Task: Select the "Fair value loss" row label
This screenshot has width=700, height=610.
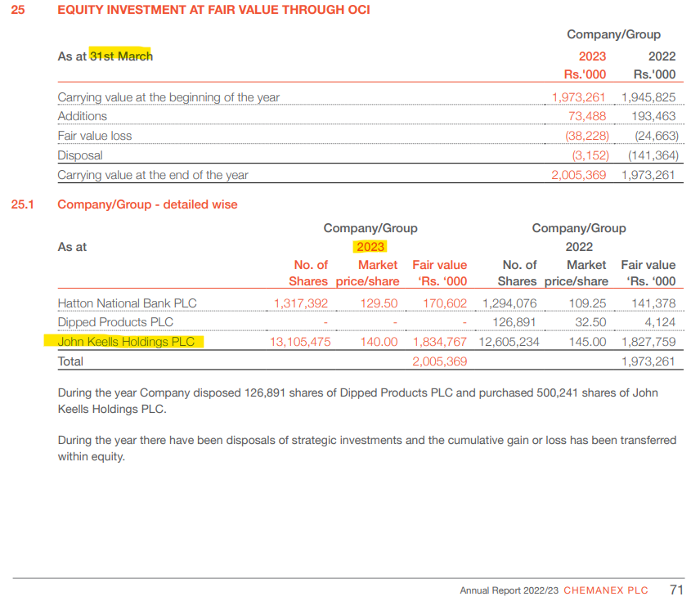Action: pyautogui.click(x=95, y=136)
